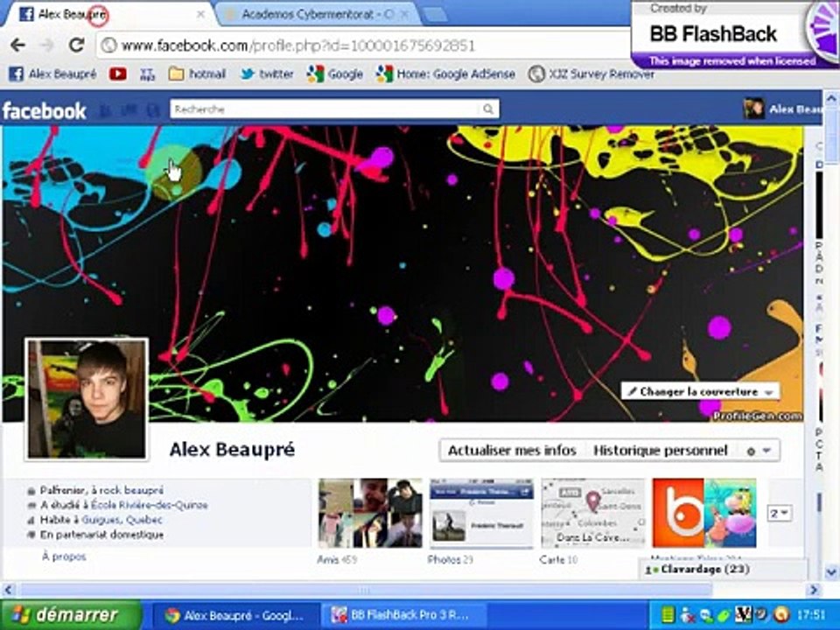Image resolution: width=840 pixels, height=630 pixels.
Task: Switch to Alex Beaupré - Google Chrome taskbar item
Action: pos(236,615)
